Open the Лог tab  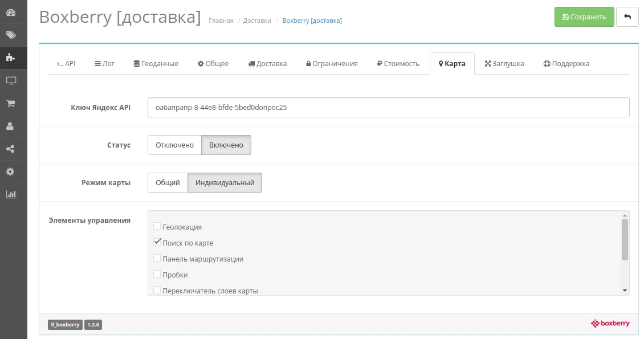(x=104, y=64)
